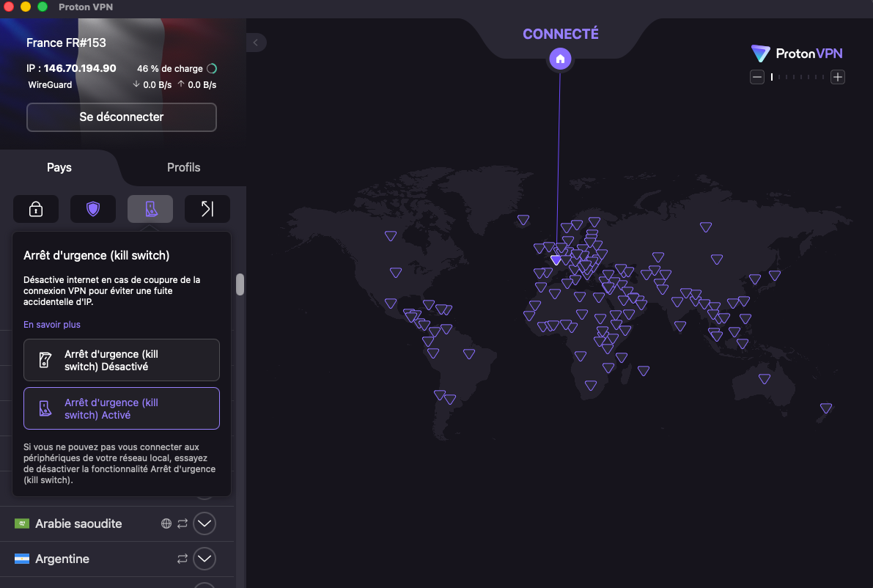The height and width of the screenshot is (588, 873).
Task: Click the home icon under CONNECTÉ
Action: [x=560, y=59]
